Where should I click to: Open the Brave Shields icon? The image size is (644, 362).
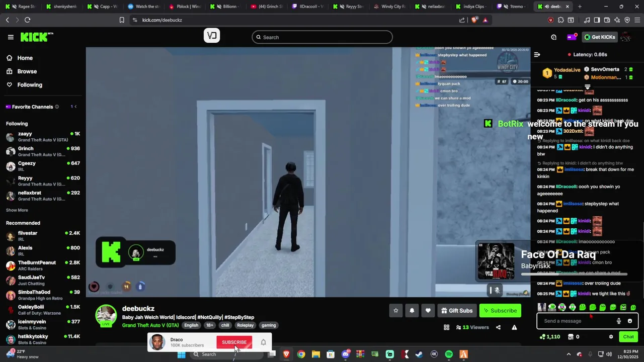click(474, 20)
